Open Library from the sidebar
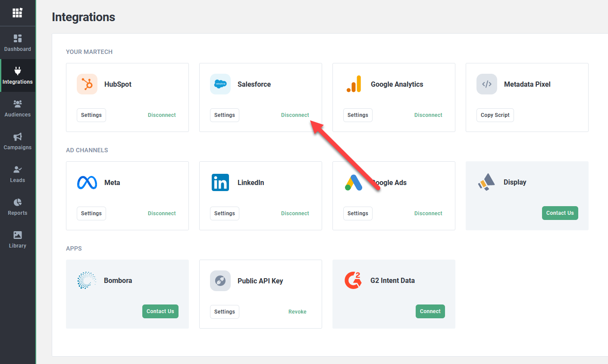 (x=18, y=239)
